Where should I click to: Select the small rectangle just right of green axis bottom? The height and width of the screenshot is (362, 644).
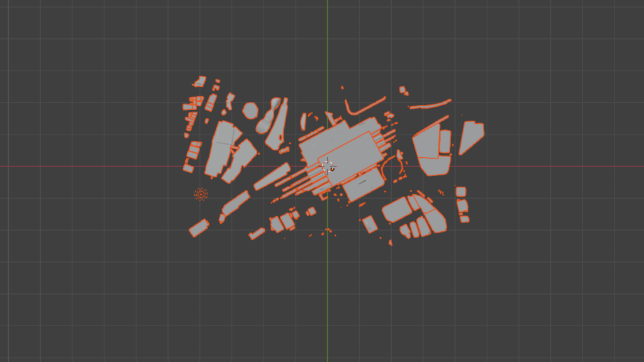click(x=369, y=224)
